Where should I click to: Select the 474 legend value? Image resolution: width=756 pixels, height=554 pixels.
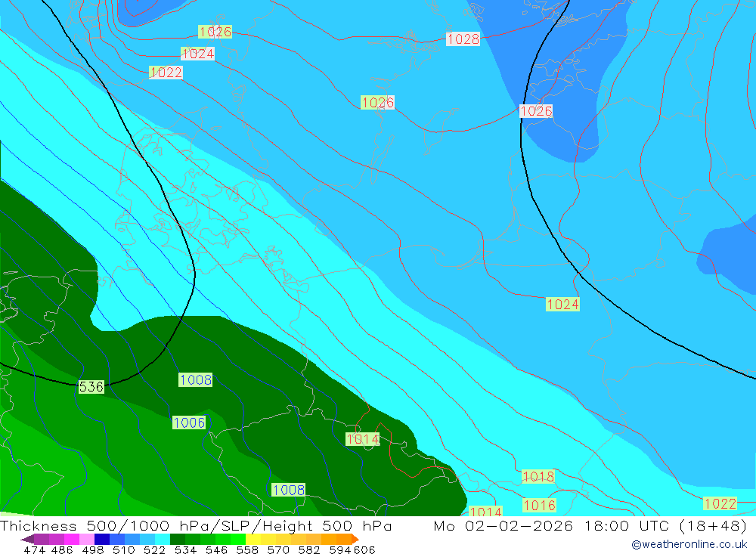pyautogui.click(x=34, y=549)
